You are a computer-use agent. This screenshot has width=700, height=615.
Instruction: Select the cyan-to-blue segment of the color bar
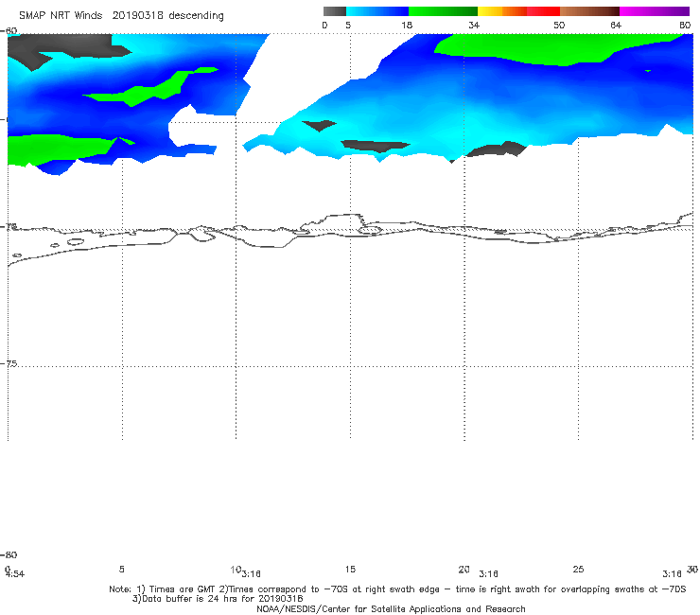tap(377, 11)
